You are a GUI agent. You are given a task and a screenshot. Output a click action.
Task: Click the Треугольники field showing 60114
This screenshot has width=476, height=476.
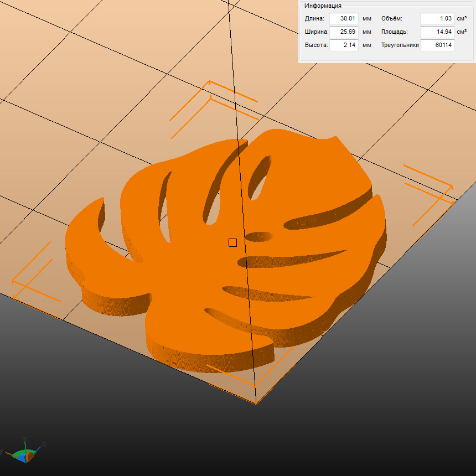437,45
